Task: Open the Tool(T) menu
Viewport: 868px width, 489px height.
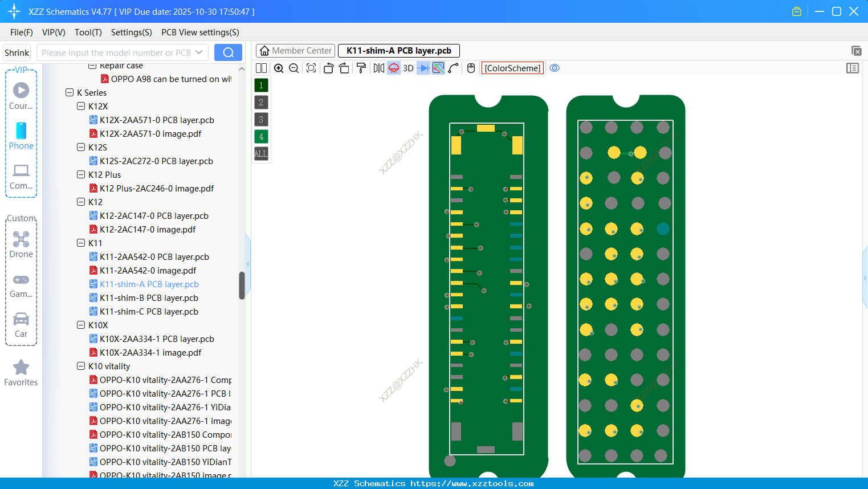Action: 88,32
